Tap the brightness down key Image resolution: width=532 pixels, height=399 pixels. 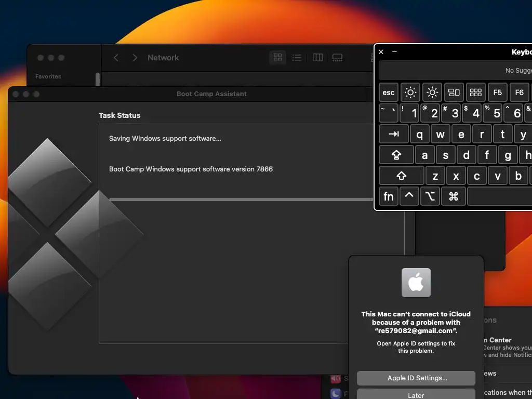410,92
